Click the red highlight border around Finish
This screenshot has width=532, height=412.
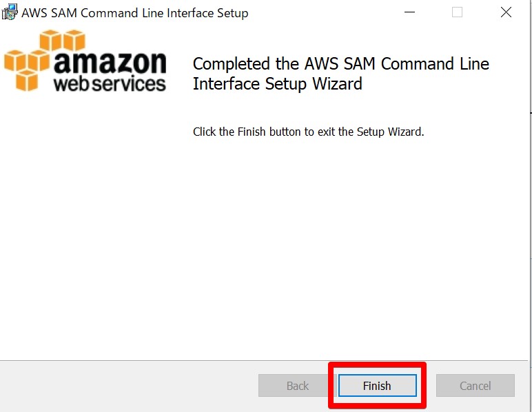pos(377,366)
